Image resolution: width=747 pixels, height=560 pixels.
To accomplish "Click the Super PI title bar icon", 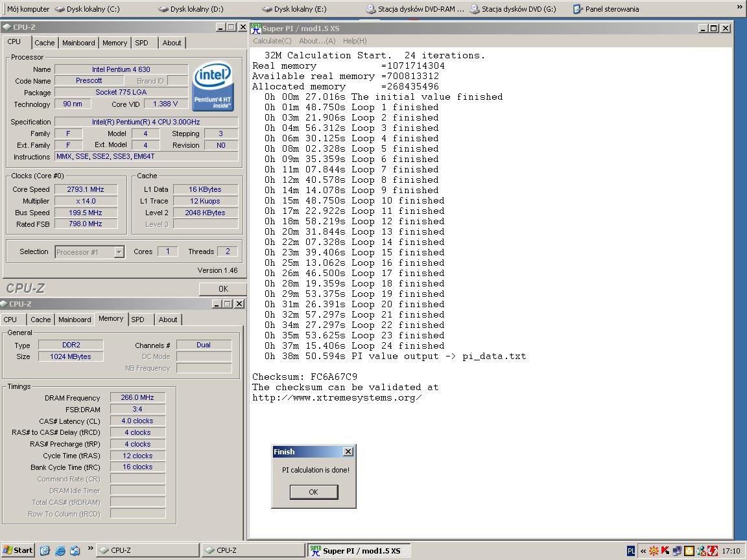I will pos(256,29).
